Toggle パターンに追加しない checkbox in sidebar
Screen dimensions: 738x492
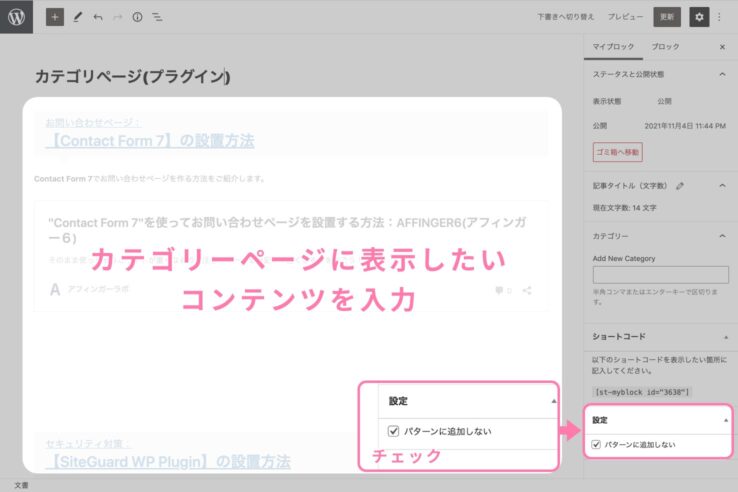coord(596,444)
